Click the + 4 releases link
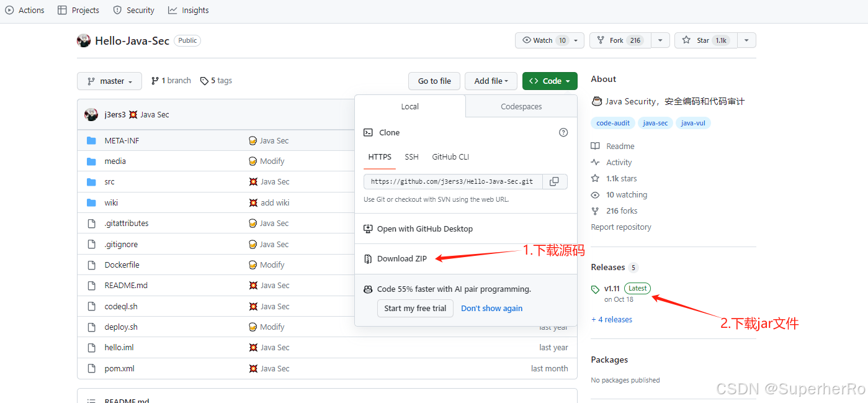This screenshot has height=403, width=868. point(612,320)
